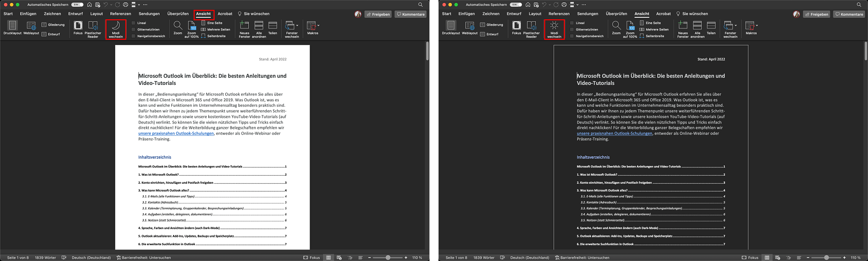This screenshot has height=261, width=868.
Task: Open Plastischer Reader in right window
Action: [x=531, y=29]
